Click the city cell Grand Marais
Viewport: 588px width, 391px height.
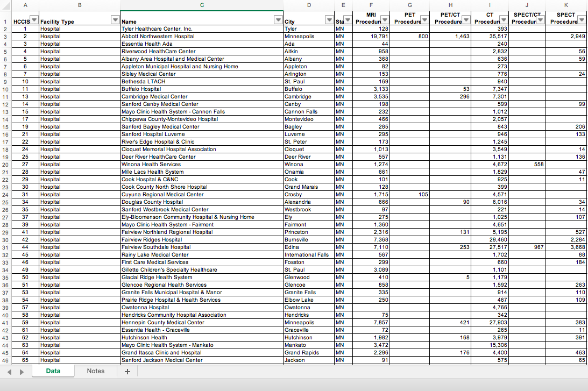[x=309, y=187]
